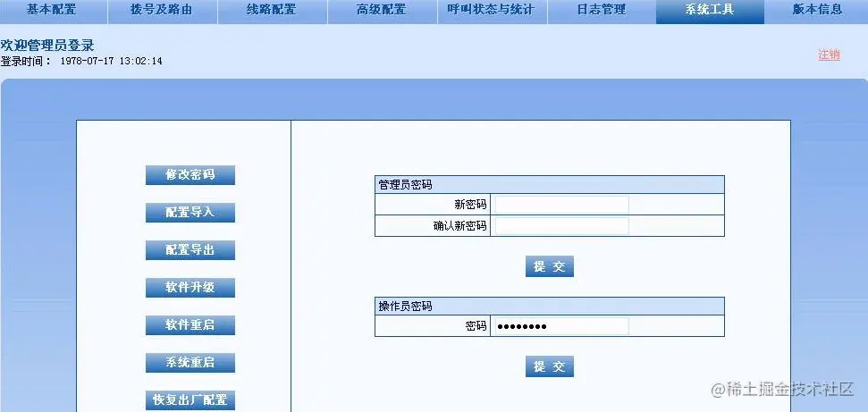
Task: Click the 新密码 label
Action: coord(470,205)
